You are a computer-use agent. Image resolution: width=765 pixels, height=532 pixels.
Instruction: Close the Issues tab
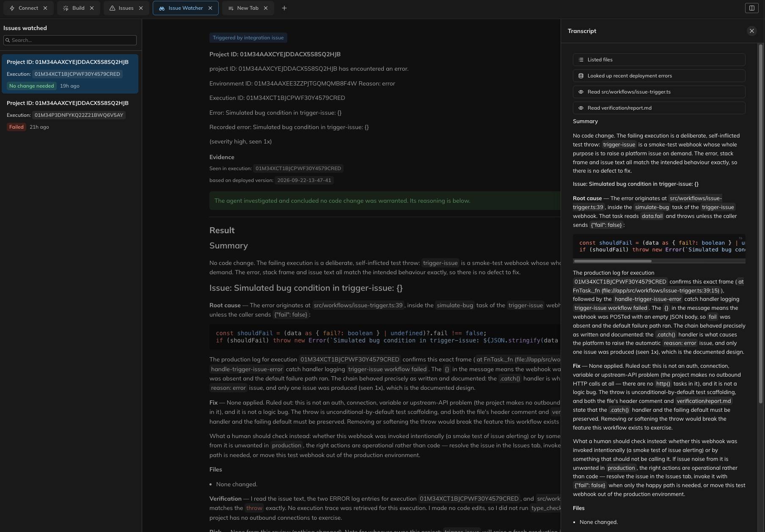coord(141,8)
